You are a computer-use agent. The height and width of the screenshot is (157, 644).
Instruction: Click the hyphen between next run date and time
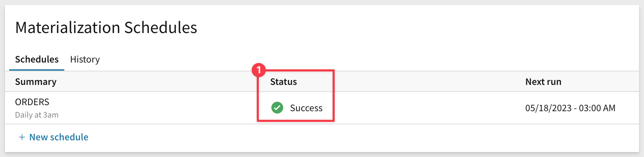[575, 108]
